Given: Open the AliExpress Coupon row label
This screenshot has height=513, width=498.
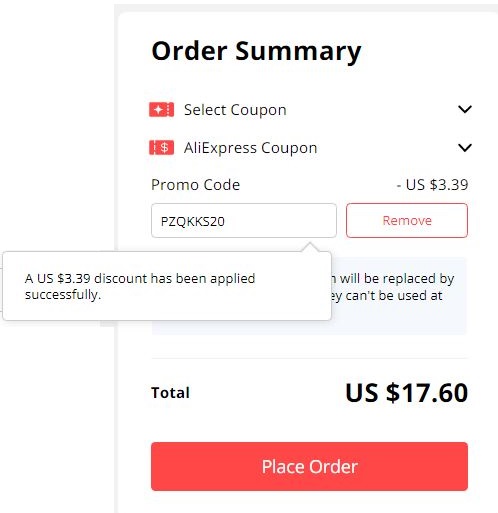Looking at the screenshot, I should (250, 148).
